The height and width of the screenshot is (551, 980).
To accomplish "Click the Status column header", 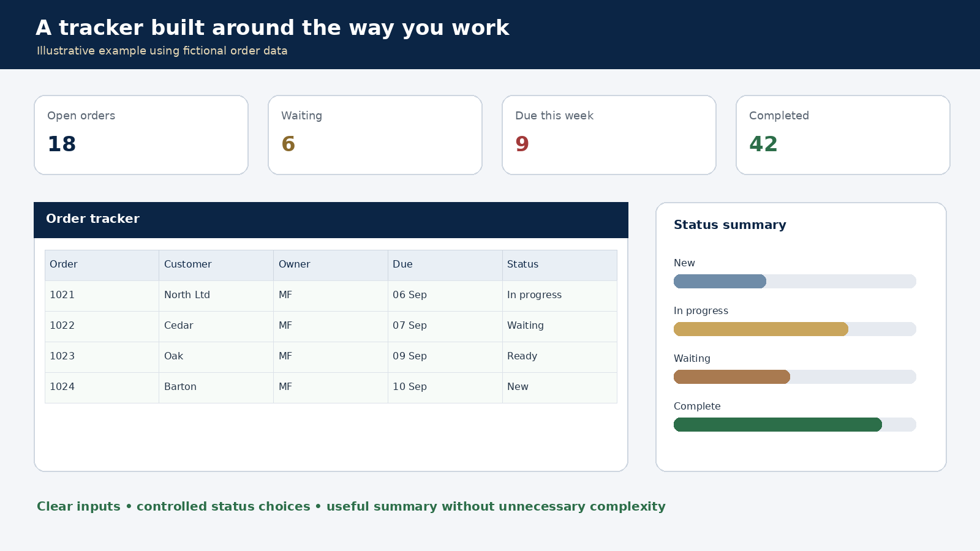I will (x=560, y=265).
